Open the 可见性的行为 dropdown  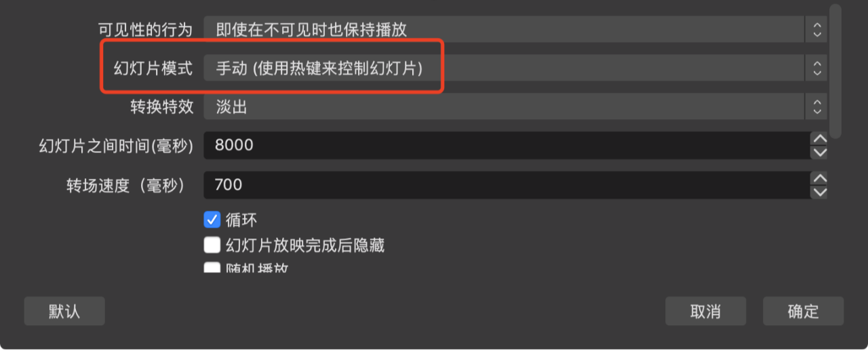tap(515, 29)
